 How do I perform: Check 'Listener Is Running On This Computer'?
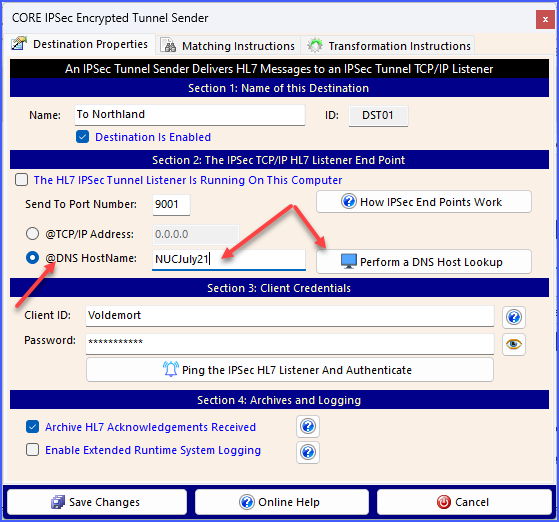21,180
